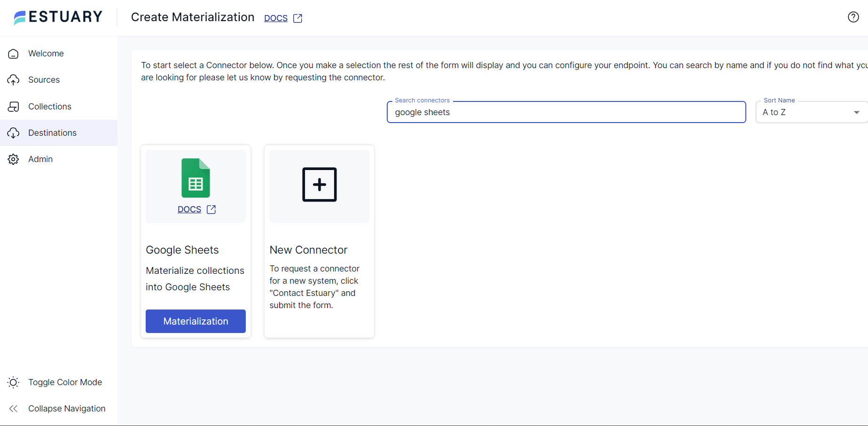868x426 pixels.
Task: Click the Destinations download-cloud icon
Action: coord(13,133)
